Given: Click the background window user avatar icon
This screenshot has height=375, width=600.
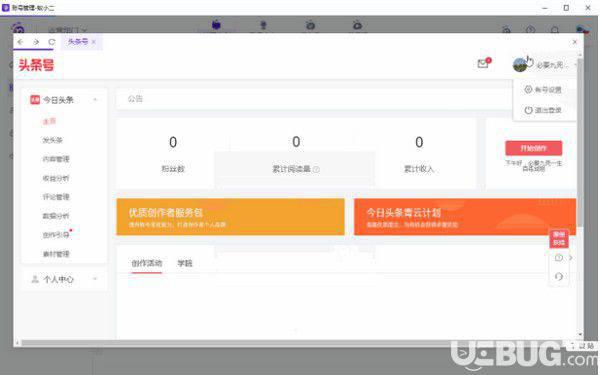Looking at the screenshot, I should click(x=582, y=29).
